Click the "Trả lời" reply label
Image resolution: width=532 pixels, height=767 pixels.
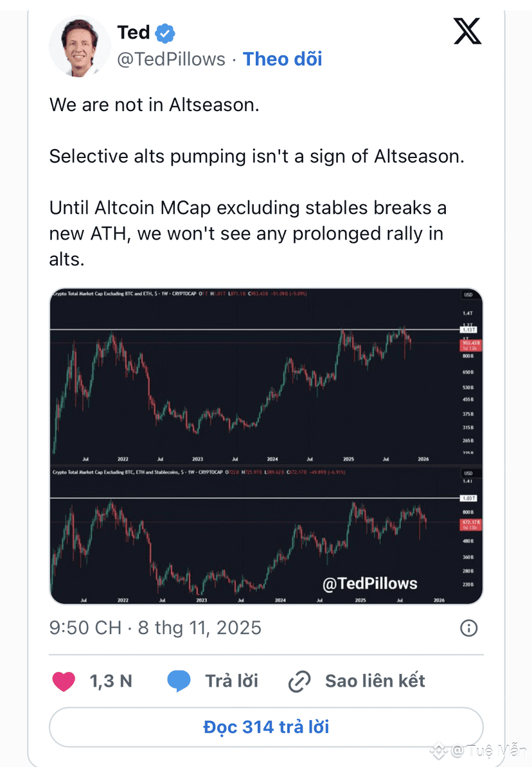pyautogui.click(x=231, y=681)
